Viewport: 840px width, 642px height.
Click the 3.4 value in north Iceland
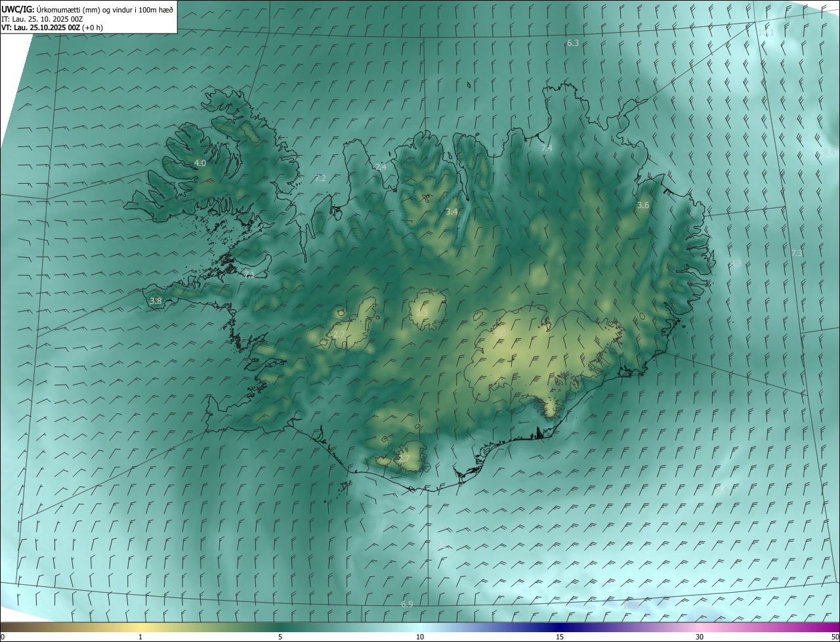tap(451, 211)
